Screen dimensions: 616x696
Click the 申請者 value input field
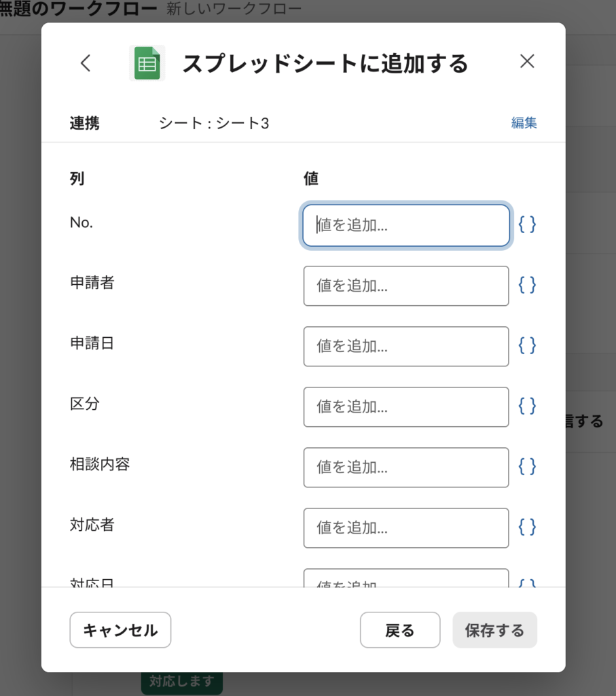(x=405, y=286)
